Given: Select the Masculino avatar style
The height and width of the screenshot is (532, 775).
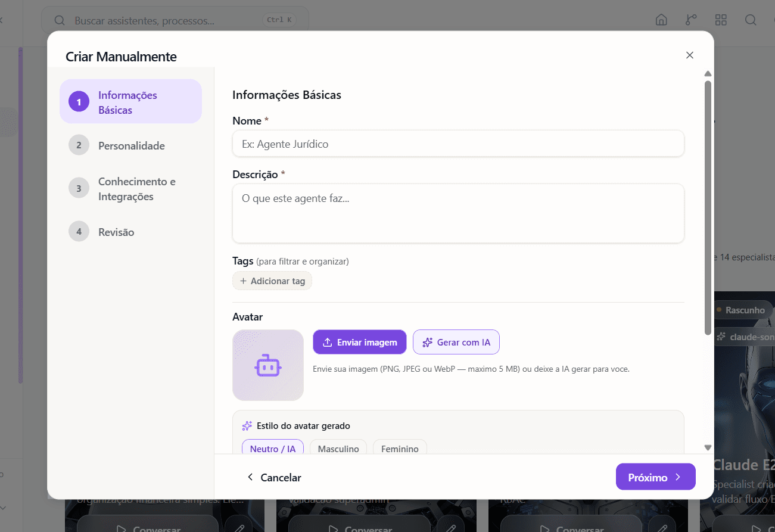Looking at the screenshot, I should tap(338, 448).
